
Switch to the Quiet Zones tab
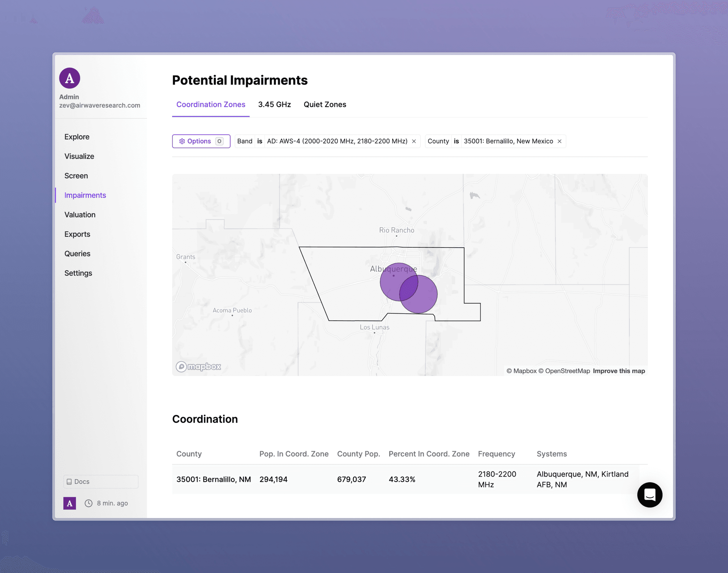[325, 104]
